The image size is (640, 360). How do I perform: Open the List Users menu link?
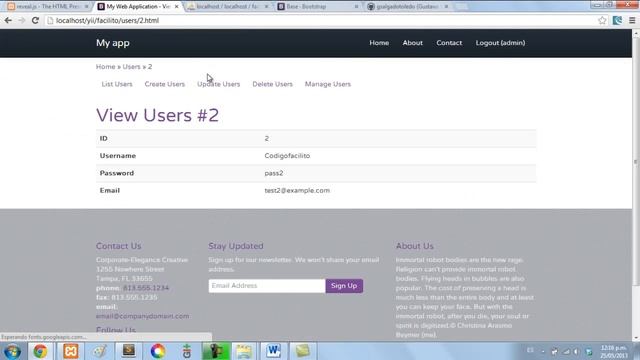[x=117, y=84]
